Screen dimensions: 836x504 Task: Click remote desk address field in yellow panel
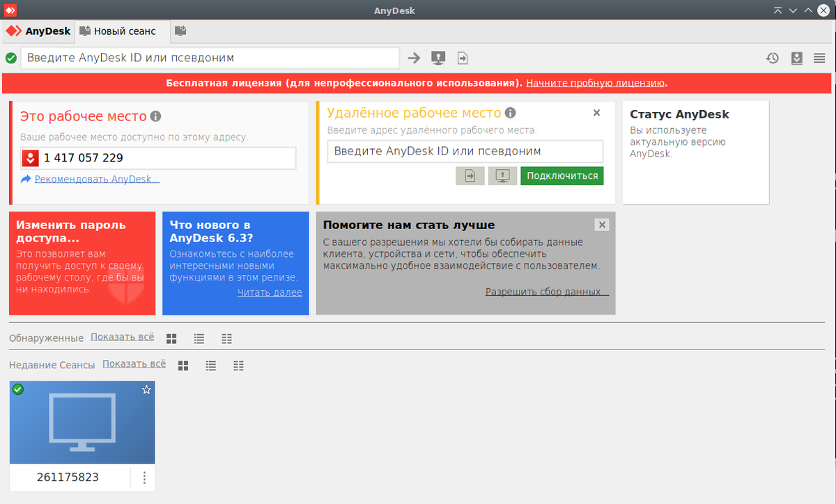point(465,151)
